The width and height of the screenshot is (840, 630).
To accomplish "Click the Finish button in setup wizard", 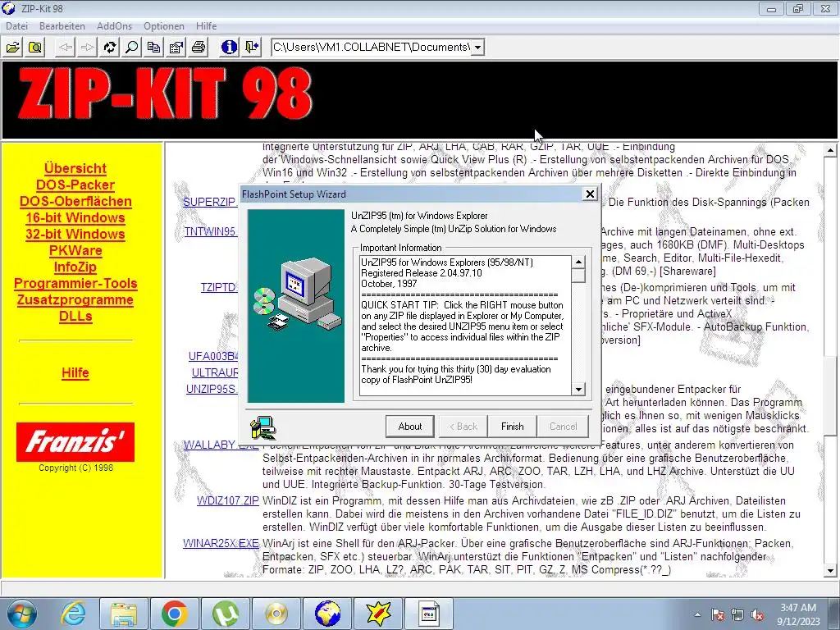I will (512, 427).
